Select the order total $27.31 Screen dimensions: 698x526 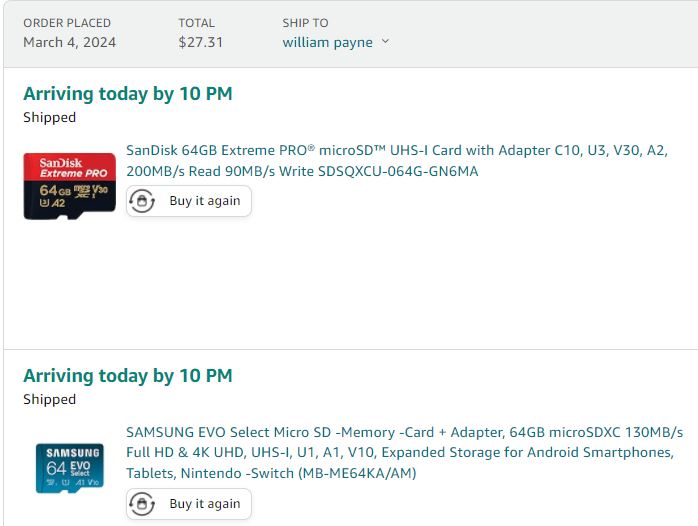(x=200, y=42)
